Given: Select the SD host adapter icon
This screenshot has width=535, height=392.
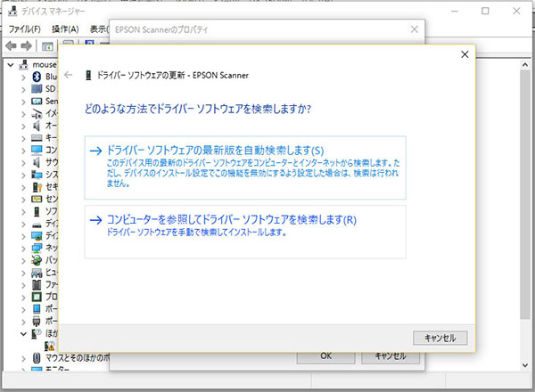Looking at the screenshot, I should (x=37, y=89).
